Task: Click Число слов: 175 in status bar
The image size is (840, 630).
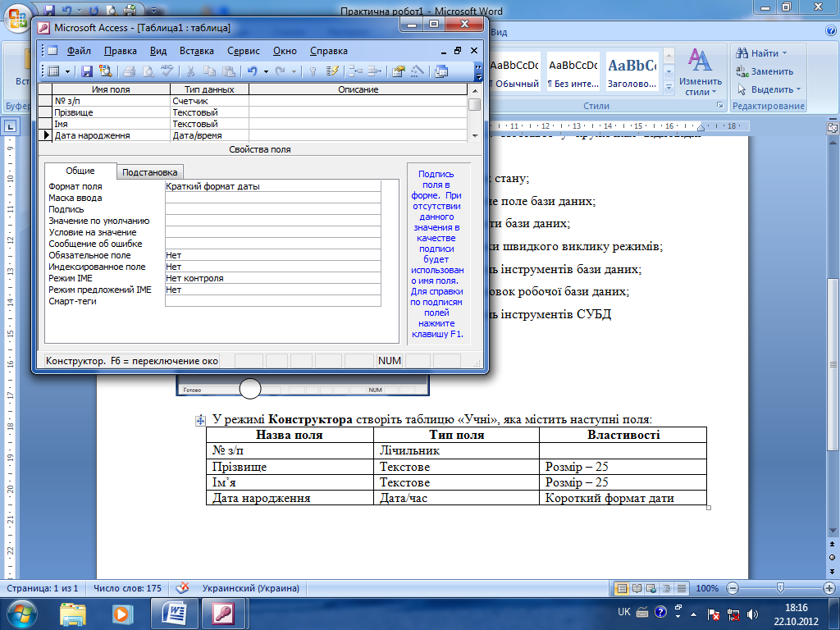Action: click(x=127, y=588)
